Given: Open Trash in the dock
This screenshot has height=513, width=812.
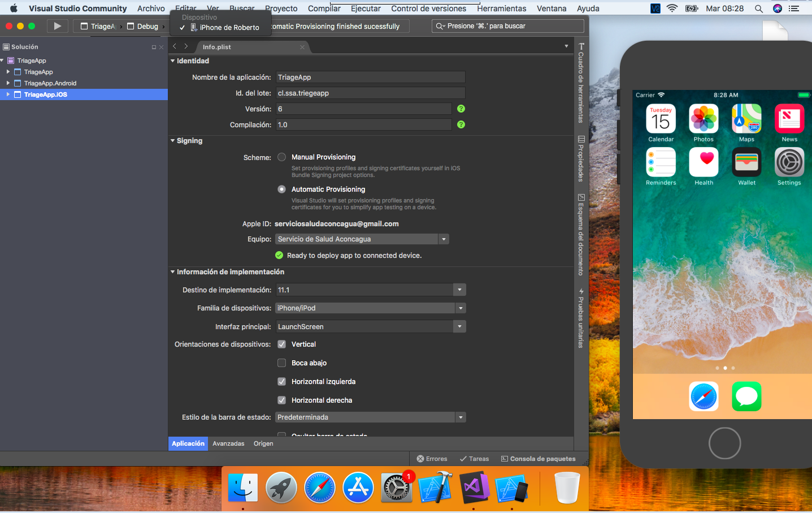Looking at the screenshot, I should [567, 488].
